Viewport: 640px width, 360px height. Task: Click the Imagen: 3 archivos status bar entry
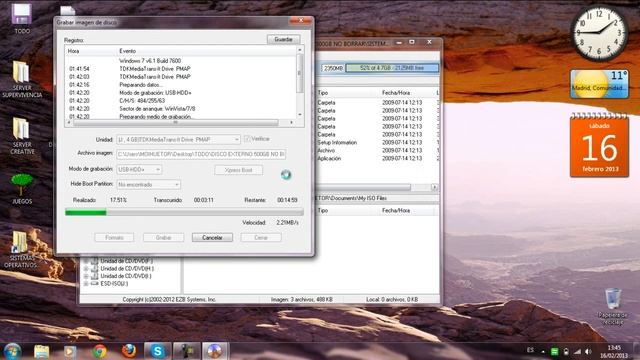coord(301,299)
